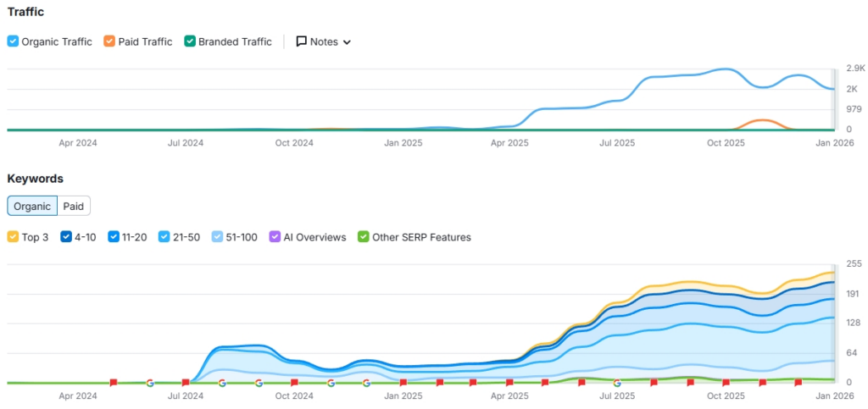Switch to the Paid keywords tab

click(74, 206)
